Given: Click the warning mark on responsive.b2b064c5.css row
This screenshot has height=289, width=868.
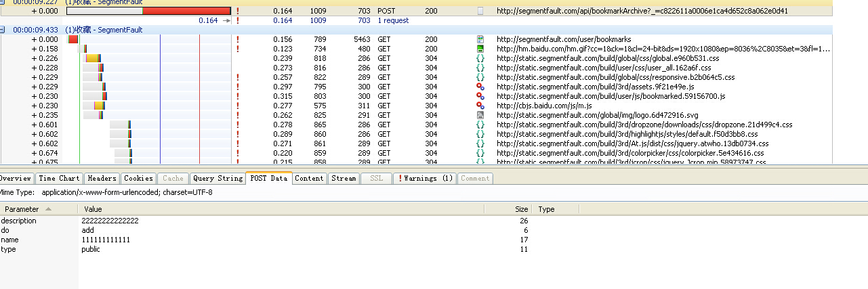Looking at the screenshot, I should (x=237, y=77).
